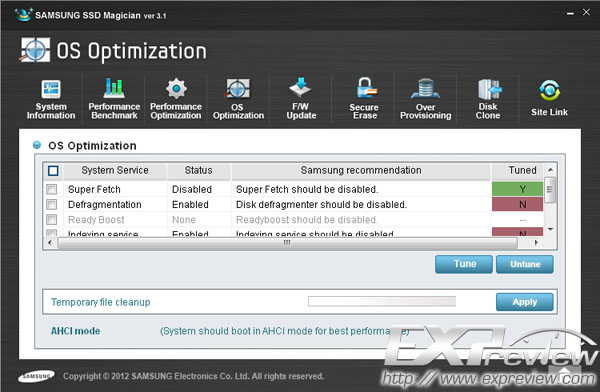The image size is (600, 392).
Task: Click the temporary file cleanup progress bar
Action: coord(382,301)
